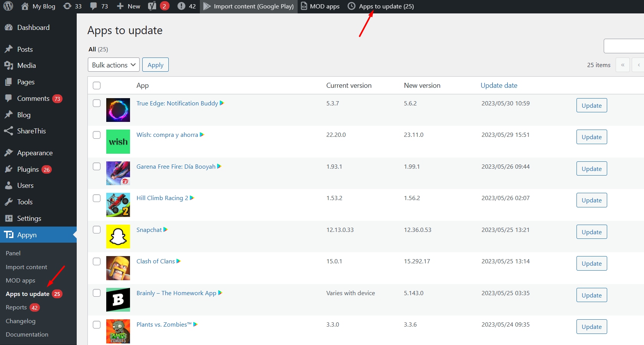Update the Plants vs. Zombies app
This screenshot has height=345, width=644.
pyautogui.click(x=591, y=327)
